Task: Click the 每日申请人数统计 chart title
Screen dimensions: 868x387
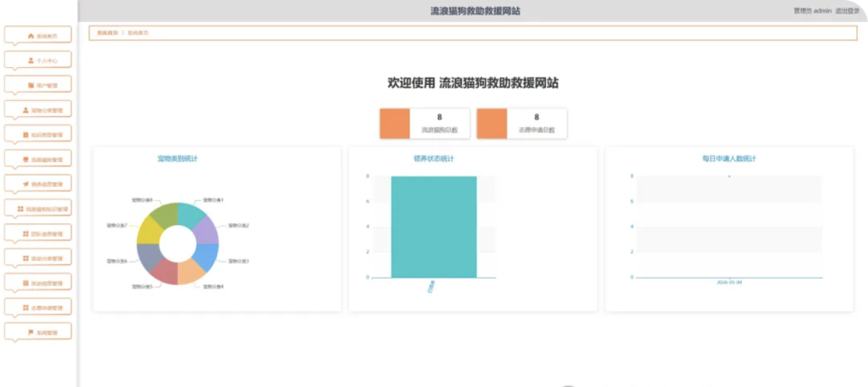Action: tap(729, 159)
